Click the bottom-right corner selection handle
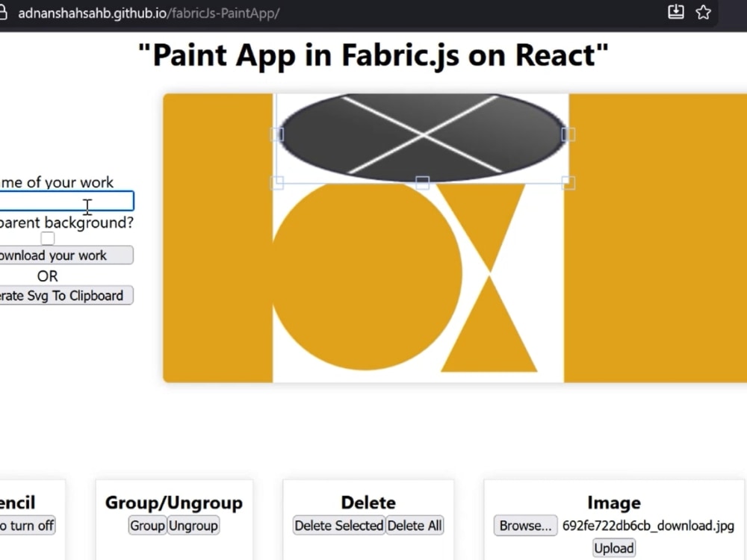 (568, 183)
